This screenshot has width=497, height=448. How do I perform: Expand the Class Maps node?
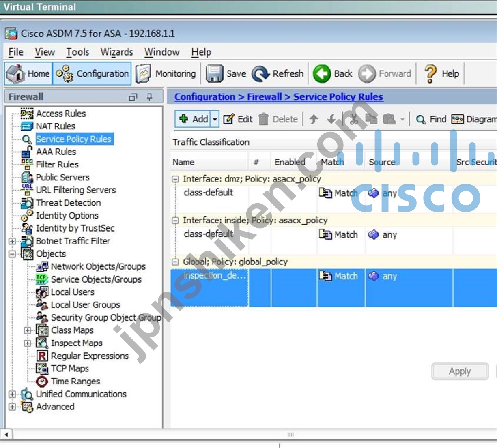(28, 330)
